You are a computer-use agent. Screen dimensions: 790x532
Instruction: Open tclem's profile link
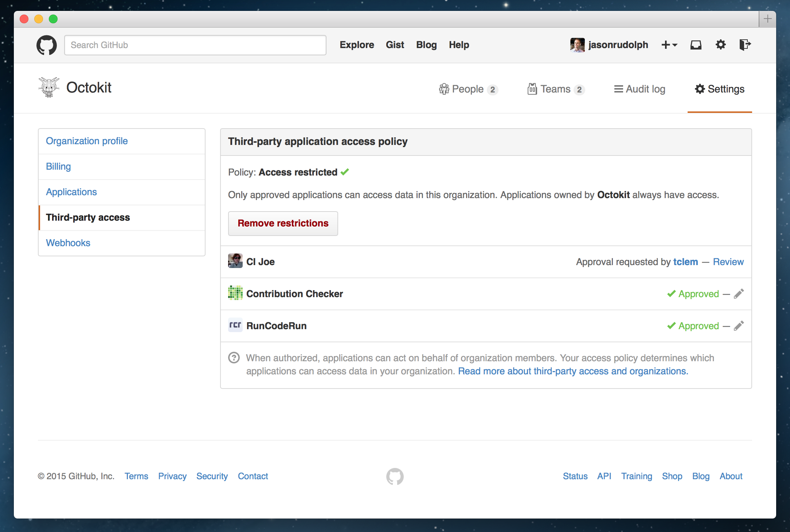pyautogui.click(x=686, y=261)
